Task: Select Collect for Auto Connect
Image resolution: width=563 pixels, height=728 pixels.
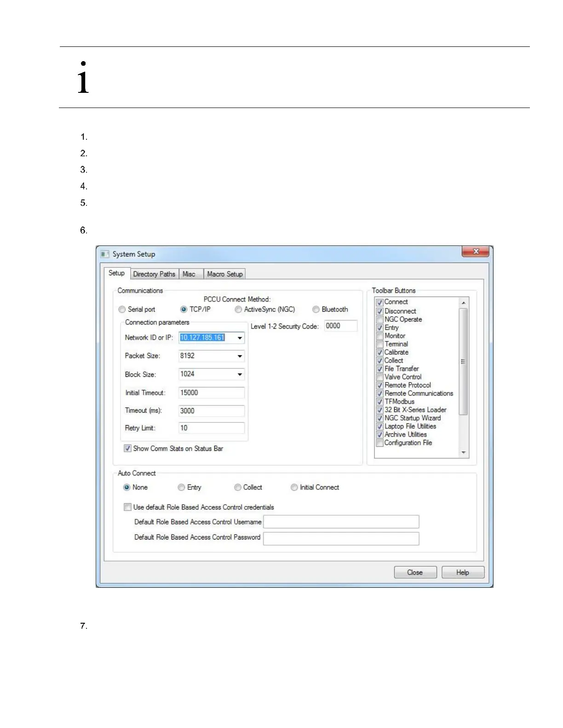Action: (237, 488)
